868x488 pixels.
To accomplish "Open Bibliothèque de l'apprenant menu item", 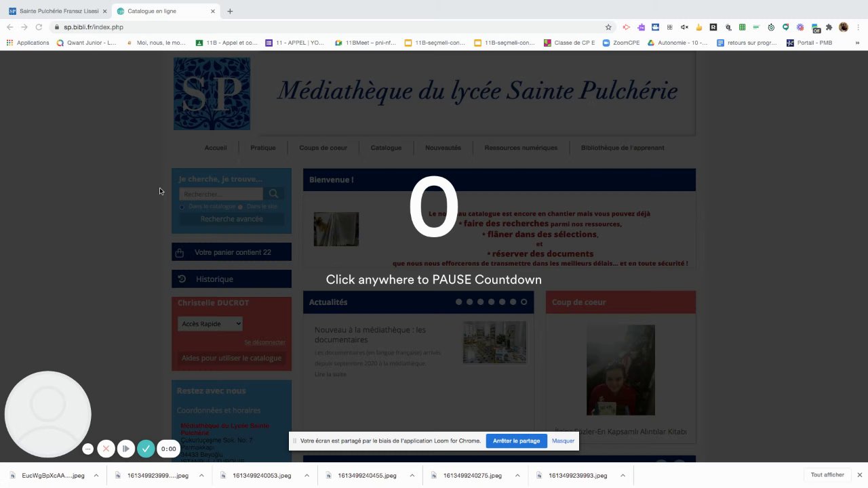I will [623, 148].
